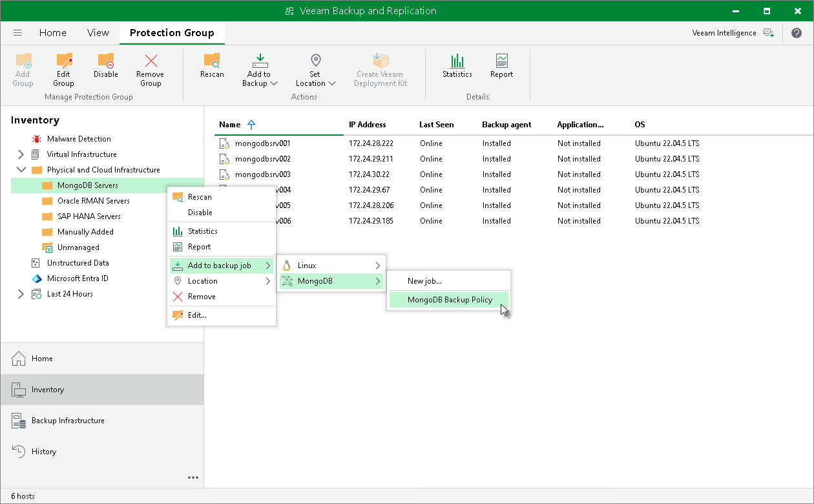Click the Add Group ribbon icon

[23, 61]
